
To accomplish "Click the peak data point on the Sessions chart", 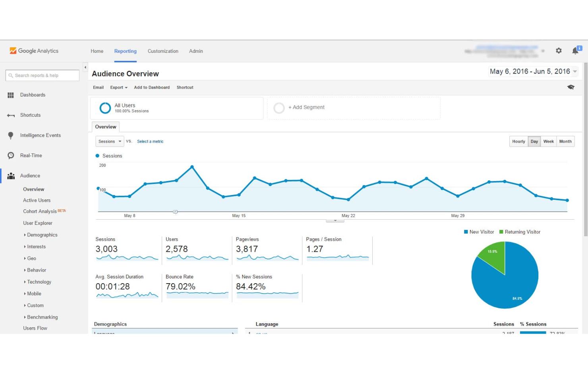I will click(x=192, y=167).
